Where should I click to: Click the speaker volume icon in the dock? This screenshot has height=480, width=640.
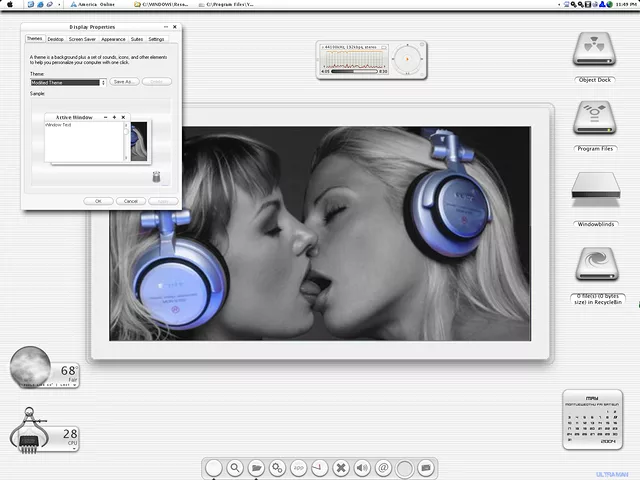[x=362, y=467]
